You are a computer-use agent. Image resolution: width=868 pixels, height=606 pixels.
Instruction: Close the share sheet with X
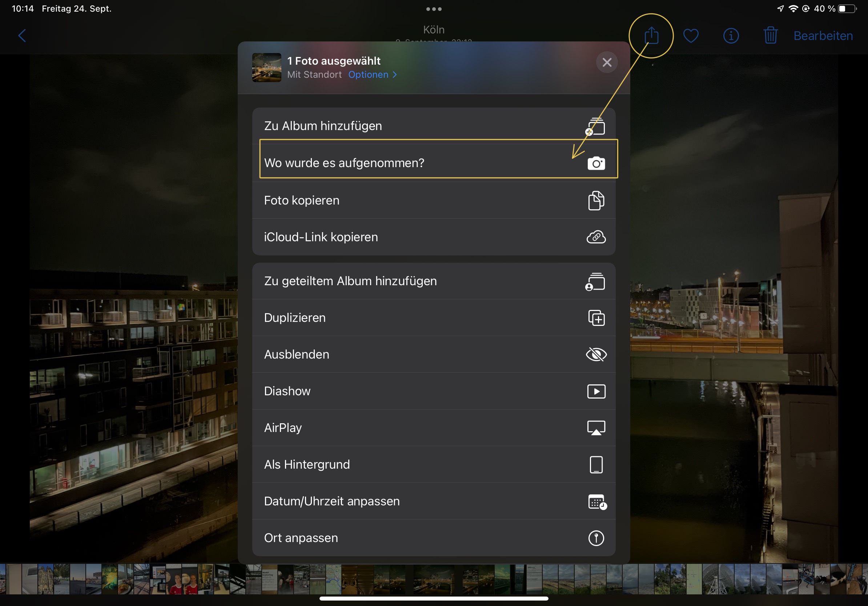607,62
